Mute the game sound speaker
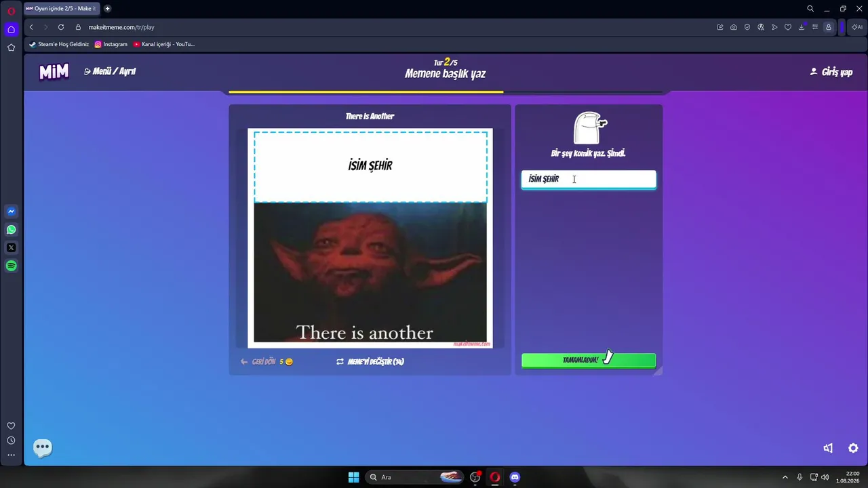Image resolution: width=868 pixels, height=488 pixels. [828, 448]
